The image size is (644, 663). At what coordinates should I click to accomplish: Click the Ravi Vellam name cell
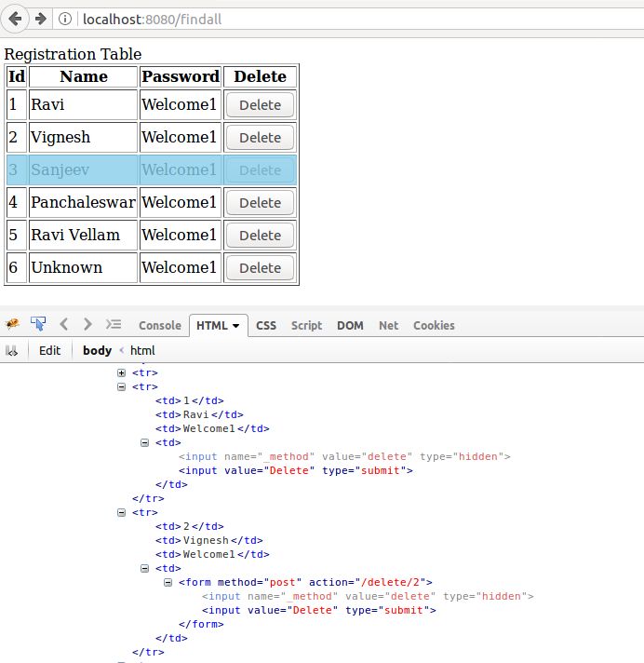pos(83,235)
